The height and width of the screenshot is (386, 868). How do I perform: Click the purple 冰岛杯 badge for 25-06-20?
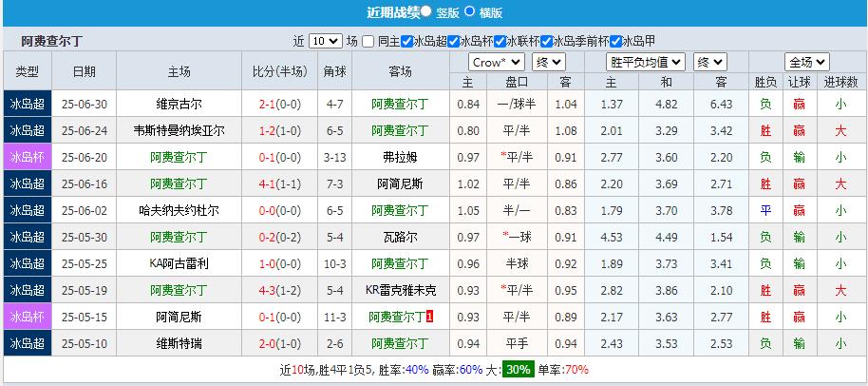[28, 157]
